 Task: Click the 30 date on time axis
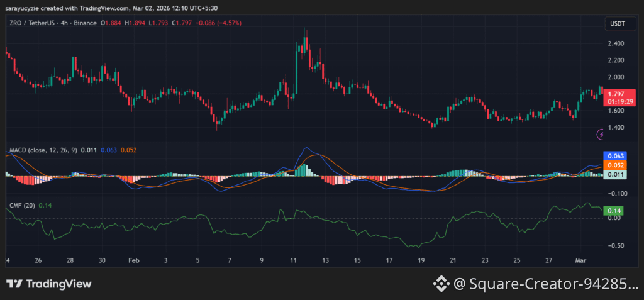click(103, 260)
